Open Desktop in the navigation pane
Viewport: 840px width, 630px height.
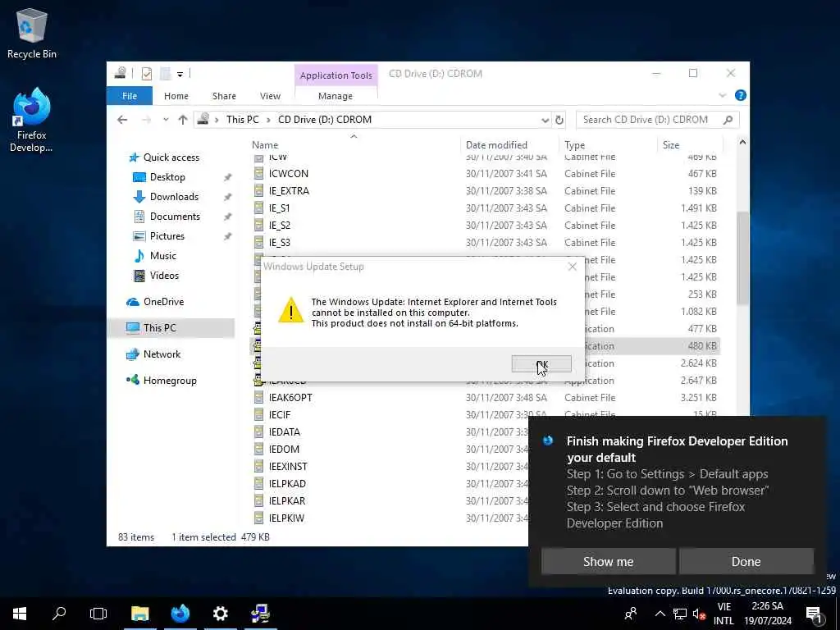[159, 177]
